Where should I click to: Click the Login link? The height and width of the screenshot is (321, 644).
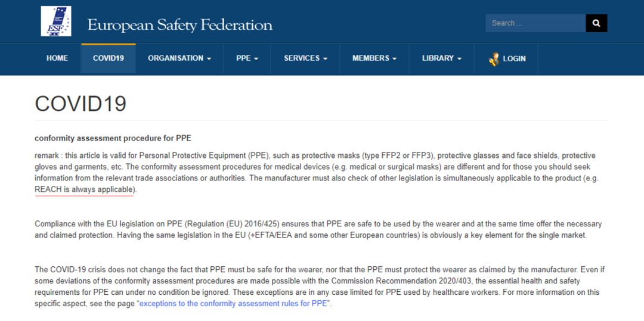pos(514,58)
